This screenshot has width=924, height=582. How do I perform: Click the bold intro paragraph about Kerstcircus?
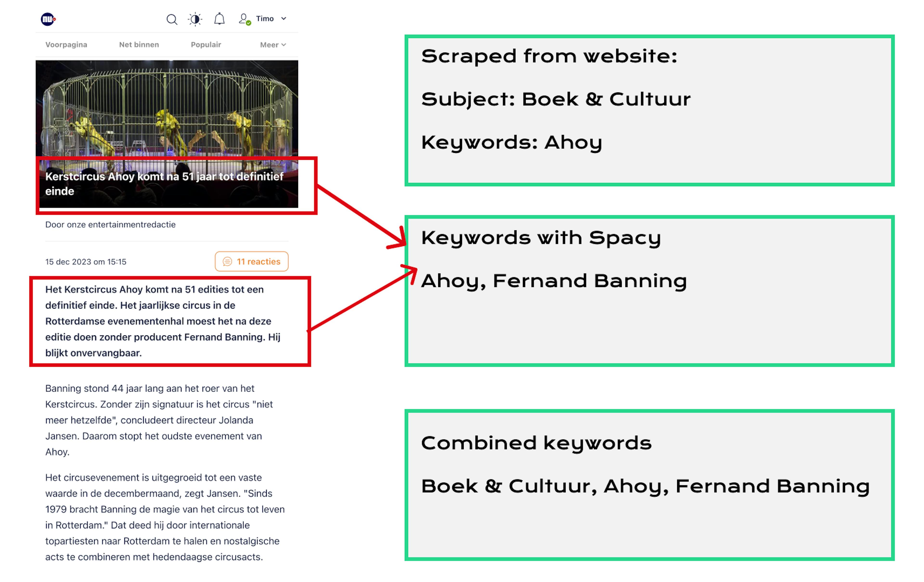point(163,321)
